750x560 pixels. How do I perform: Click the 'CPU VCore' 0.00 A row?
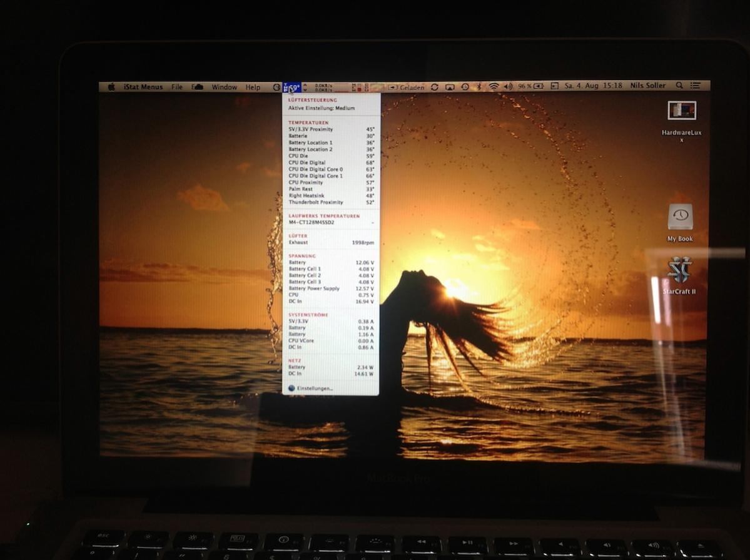click(330, 341)
